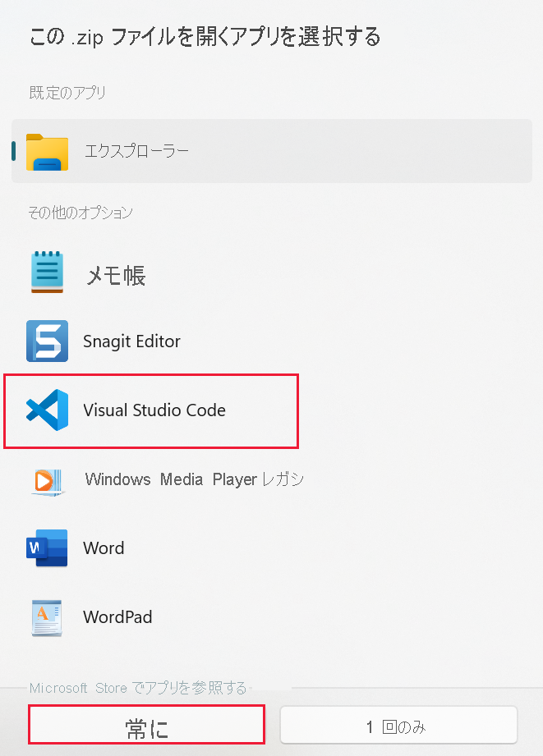Click the Windows Media Player Legacy icon

click(x=48, y=481)
